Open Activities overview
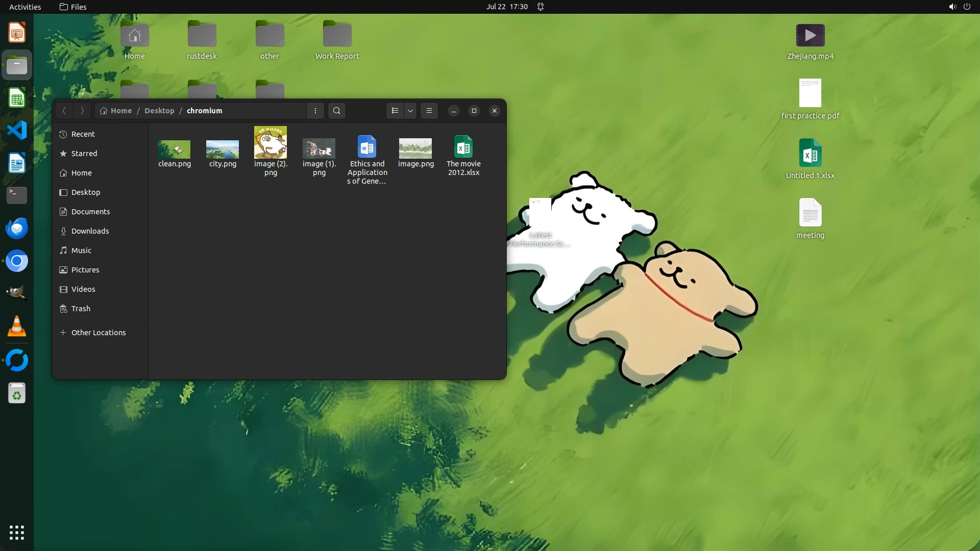The width and height of the screenshot is (980, 551). click(25, 7)
